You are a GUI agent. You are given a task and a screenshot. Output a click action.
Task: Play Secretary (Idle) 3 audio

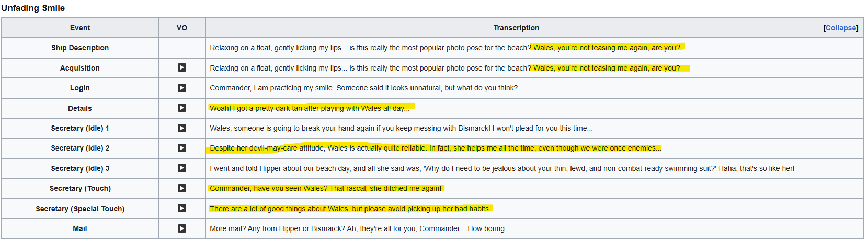click(x=181, y=168)
